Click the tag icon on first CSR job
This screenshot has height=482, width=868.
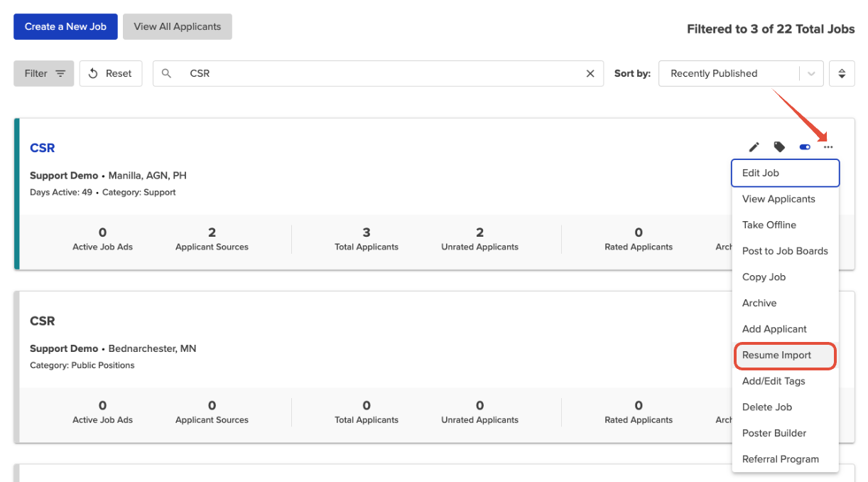tap(779, 147)
